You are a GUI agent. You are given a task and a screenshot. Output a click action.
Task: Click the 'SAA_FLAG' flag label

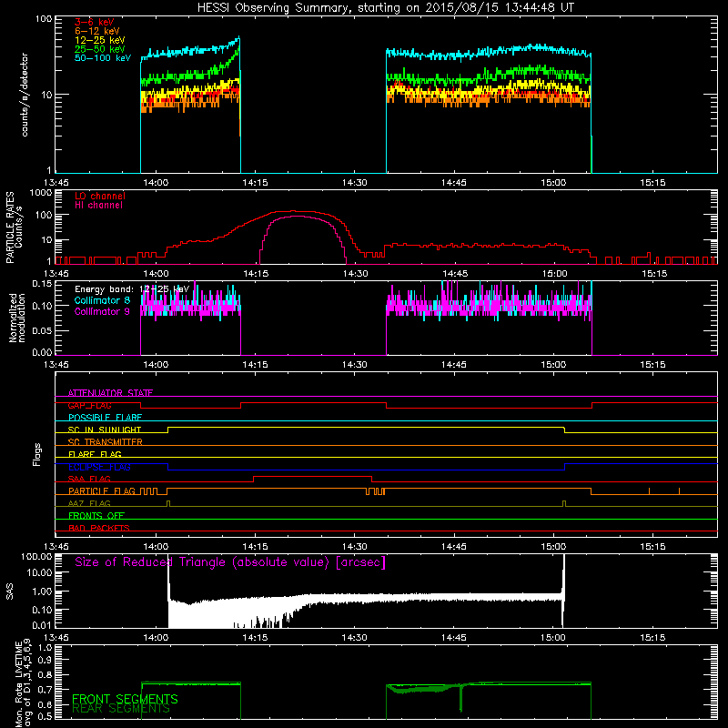click(89, 479)
